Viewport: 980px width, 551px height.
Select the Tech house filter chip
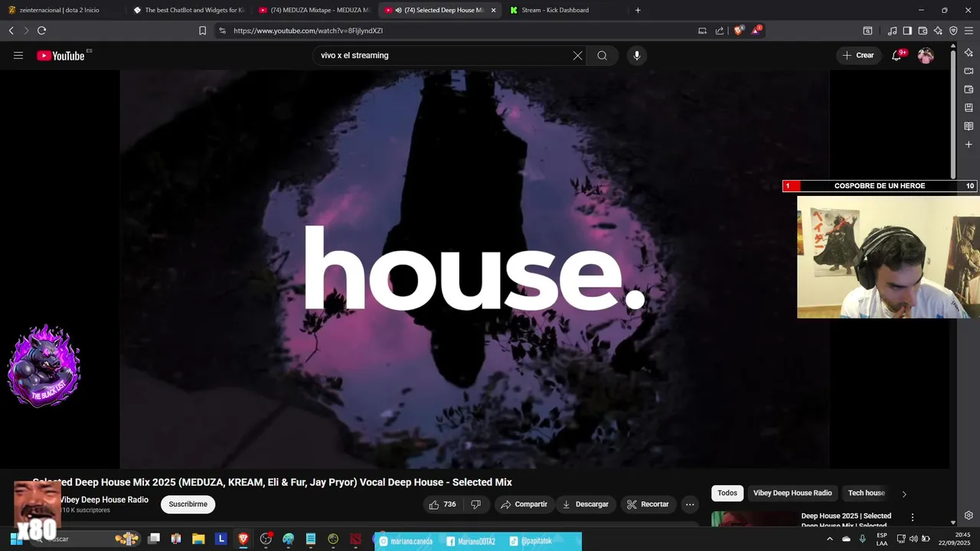866,493
